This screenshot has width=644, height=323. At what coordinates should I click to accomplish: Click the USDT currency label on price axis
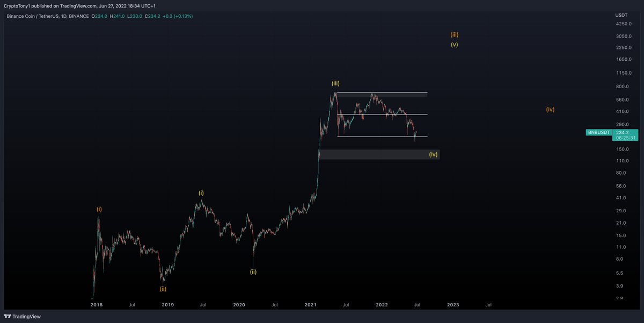tap(621, 16)
